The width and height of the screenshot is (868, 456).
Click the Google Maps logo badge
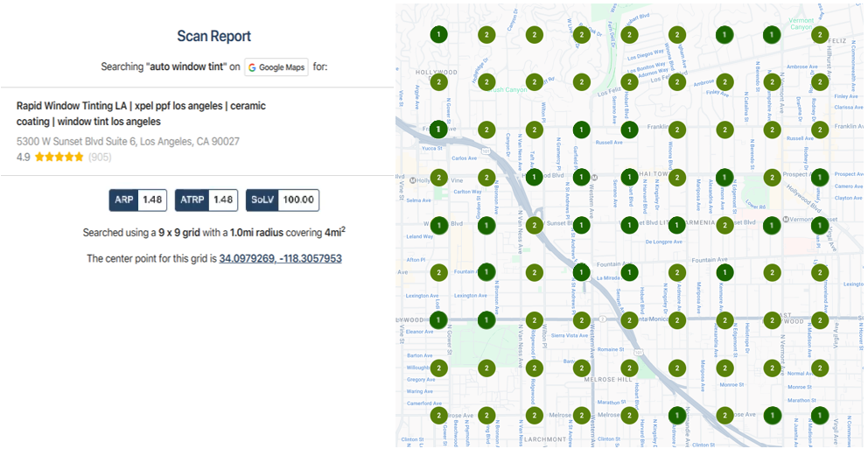(x=276, y=67)
